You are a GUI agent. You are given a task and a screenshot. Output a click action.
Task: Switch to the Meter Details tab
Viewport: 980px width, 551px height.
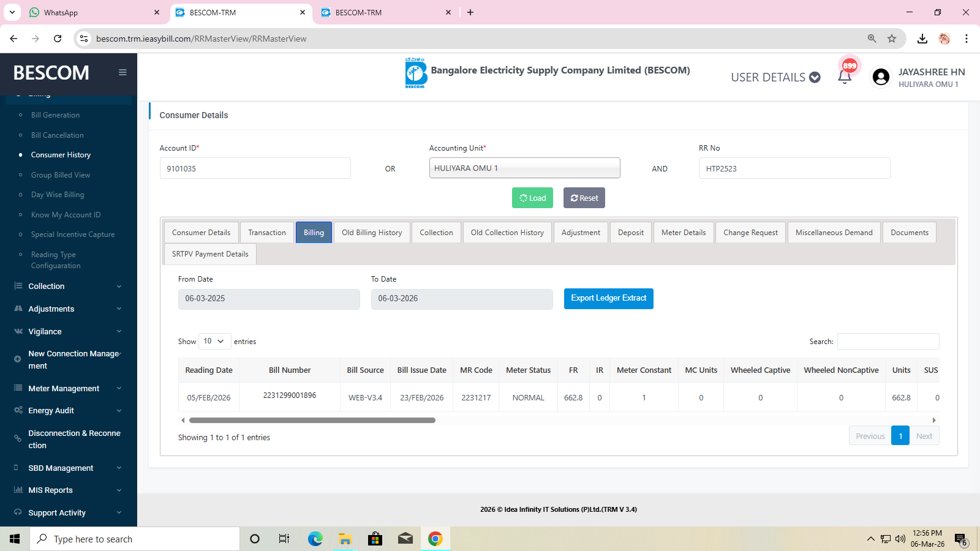[x=684, y=233]
